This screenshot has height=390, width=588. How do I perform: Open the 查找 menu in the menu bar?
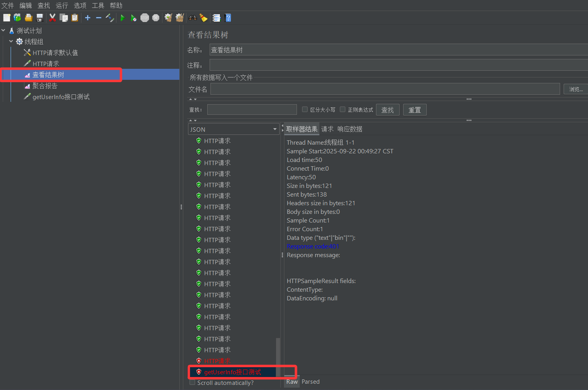pos(44,6)
